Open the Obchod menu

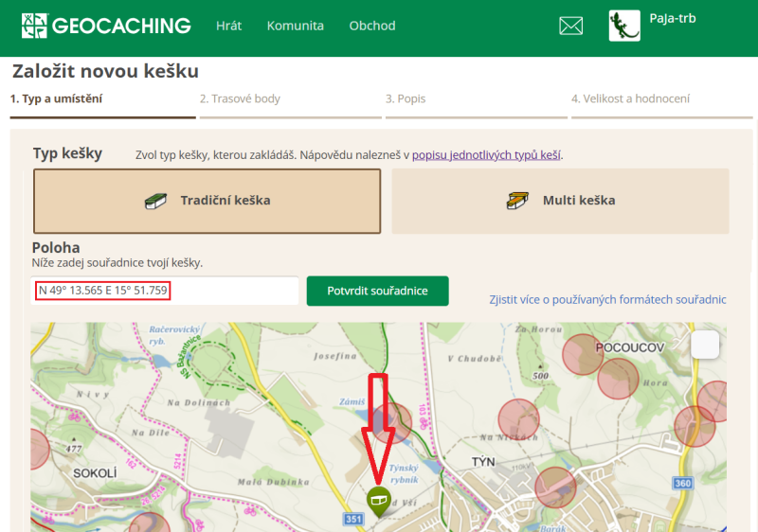372,26
